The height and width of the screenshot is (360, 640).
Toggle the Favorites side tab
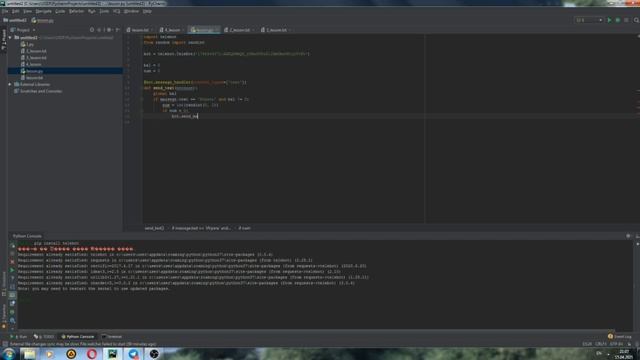tap(4, 316)
